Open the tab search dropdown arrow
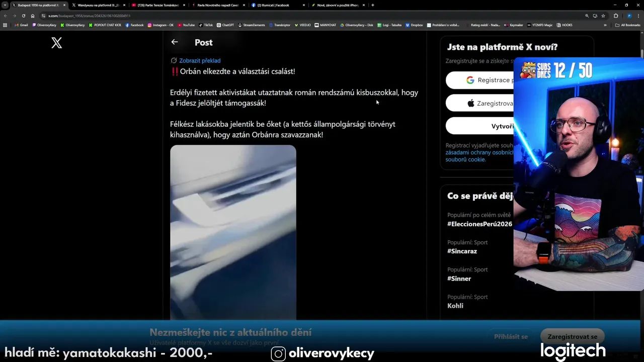This screenshot has width=644, height=362. pos(5,5)
